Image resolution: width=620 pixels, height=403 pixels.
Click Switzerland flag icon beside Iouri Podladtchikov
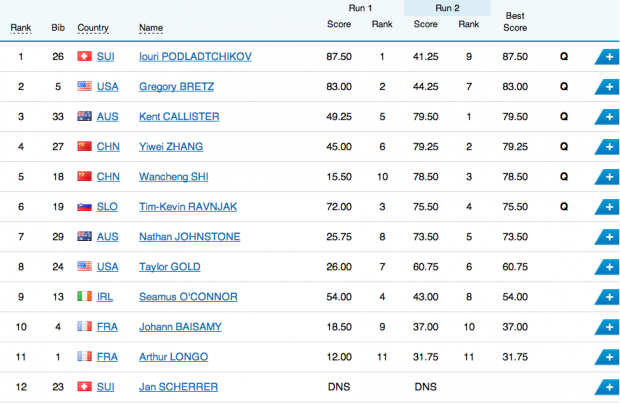[x=85, y=56]
